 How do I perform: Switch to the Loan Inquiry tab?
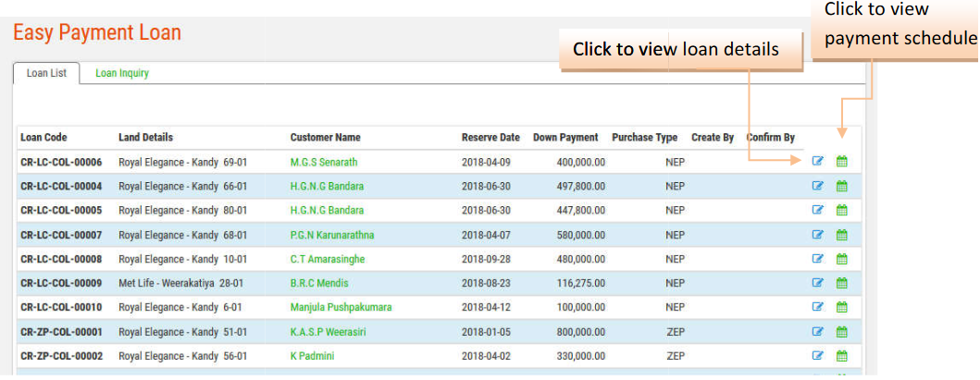click(x=122, y=74)
